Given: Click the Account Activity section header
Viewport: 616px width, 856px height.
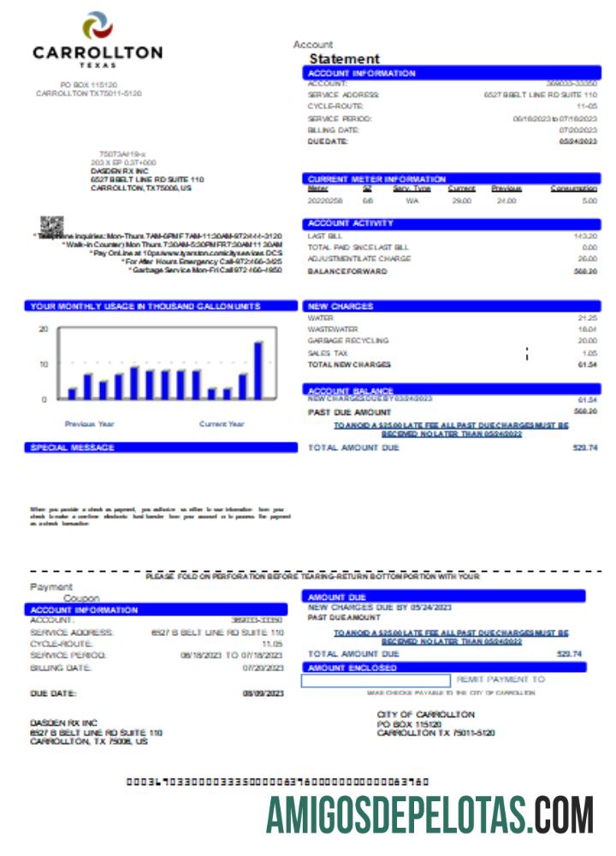Looking at the screenshot, I should pos(452,224).
